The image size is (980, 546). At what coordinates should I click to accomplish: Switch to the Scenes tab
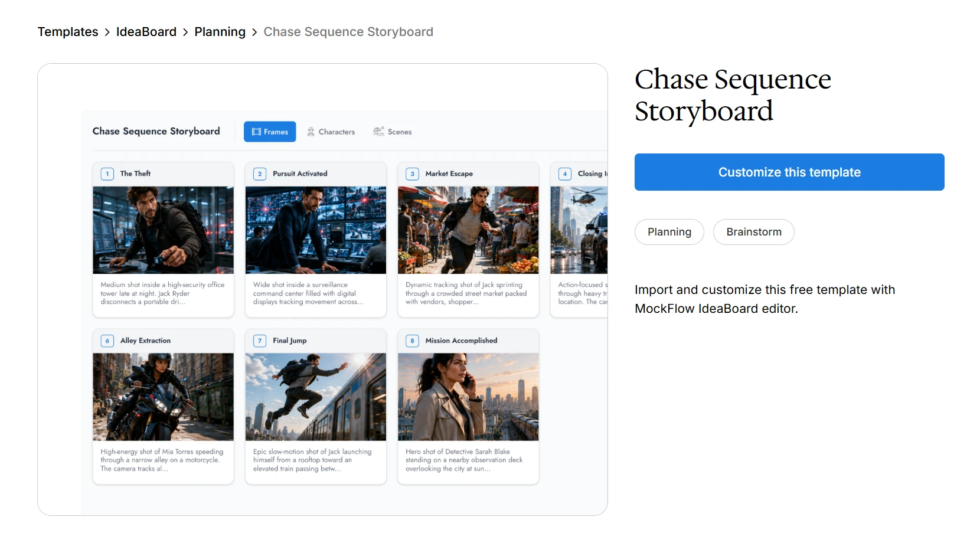(393, 132)
